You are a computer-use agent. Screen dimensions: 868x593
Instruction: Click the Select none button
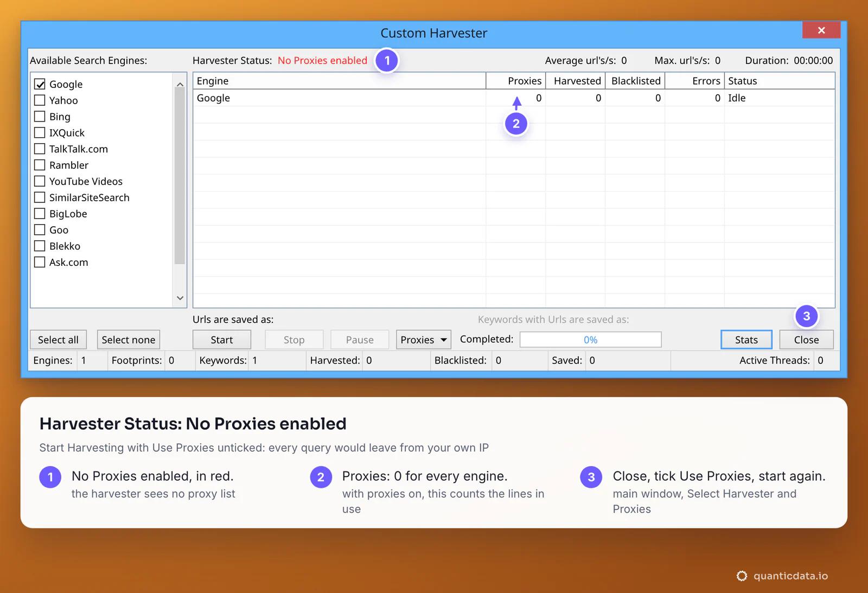point(129,340)
